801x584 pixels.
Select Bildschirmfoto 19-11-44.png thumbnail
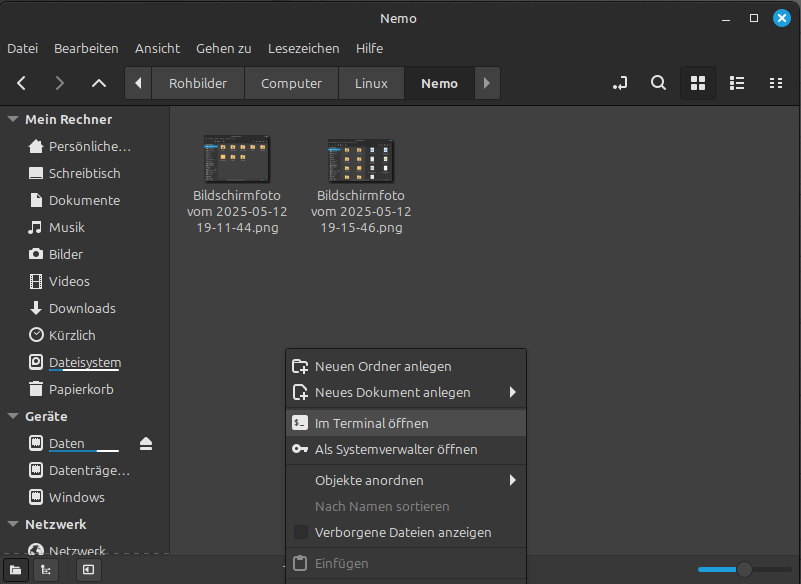(x=237, y=158)
